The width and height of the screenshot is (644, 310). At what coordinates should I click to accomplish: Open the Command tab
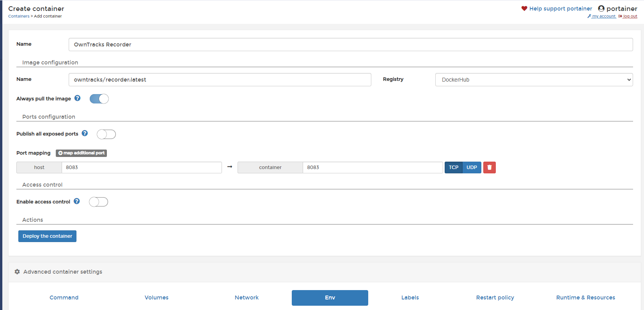coord(64,298)
